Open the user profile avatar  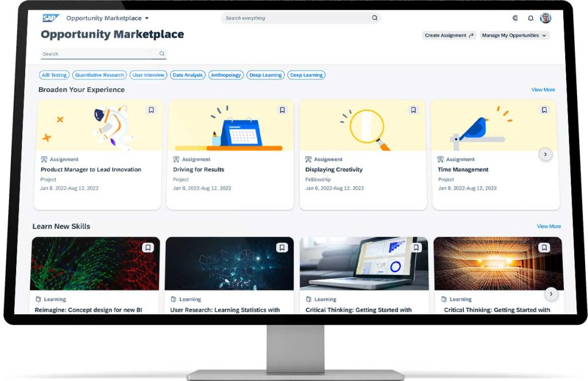pyautogui.click(x=546, y=18)
